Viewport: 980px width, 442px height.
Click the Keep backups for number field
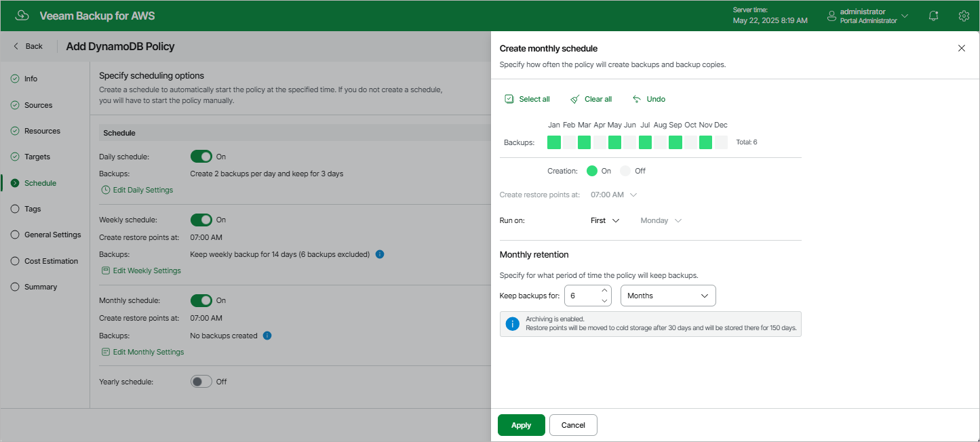pos(583,296)
